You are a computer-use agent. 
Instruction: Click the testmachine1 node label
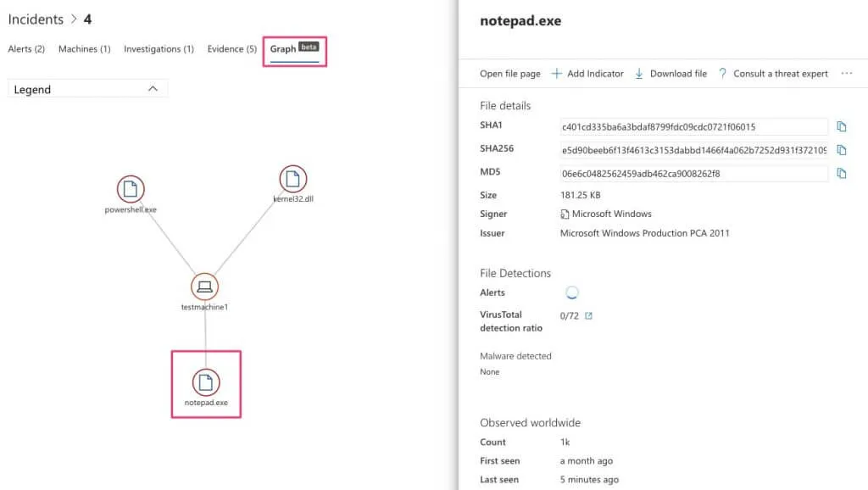click(204, 307)
